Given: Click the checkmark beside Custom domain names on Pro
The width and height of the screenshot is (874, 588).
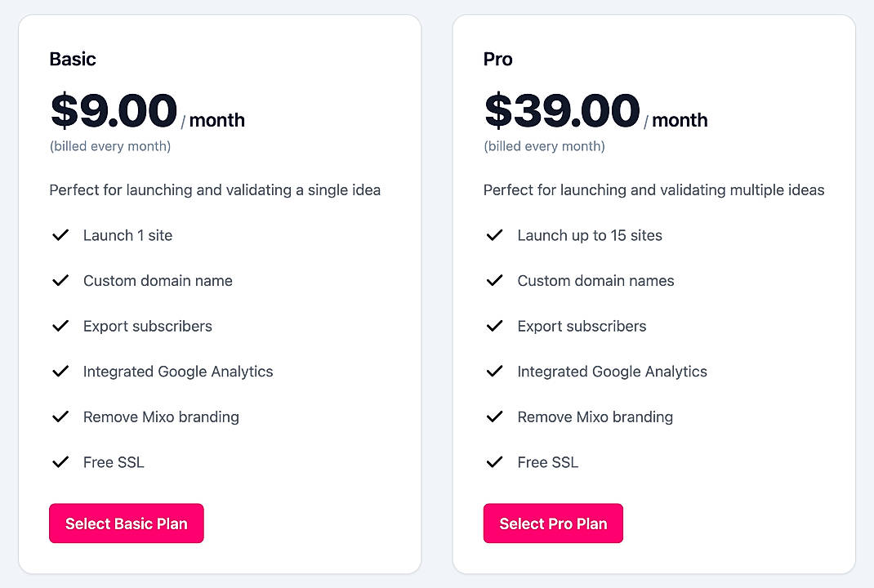Looking at the screenshot, I should coord(495,280).
